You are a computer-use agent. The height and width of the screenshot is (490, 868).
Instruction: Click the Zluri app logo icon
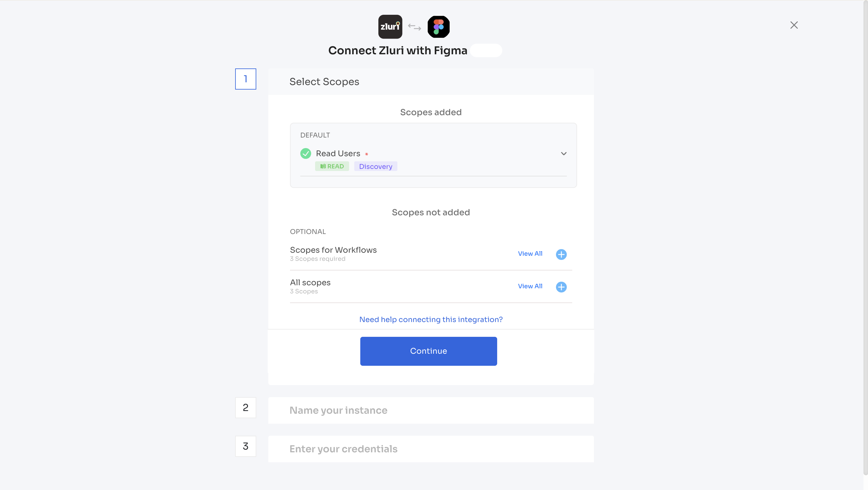pyautogui.click(x=390, y=27)
